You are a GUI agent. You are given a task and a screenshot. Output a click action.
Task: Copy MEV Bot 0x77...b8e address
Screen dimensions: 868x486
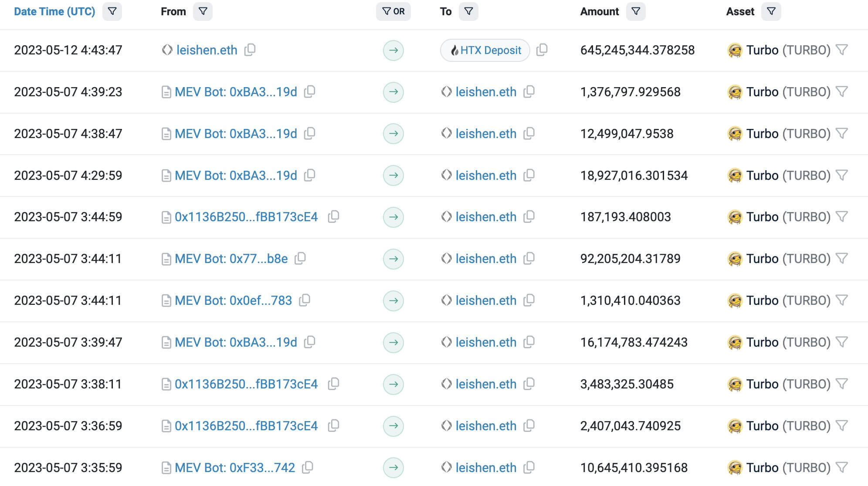click(x=300, y=259)
